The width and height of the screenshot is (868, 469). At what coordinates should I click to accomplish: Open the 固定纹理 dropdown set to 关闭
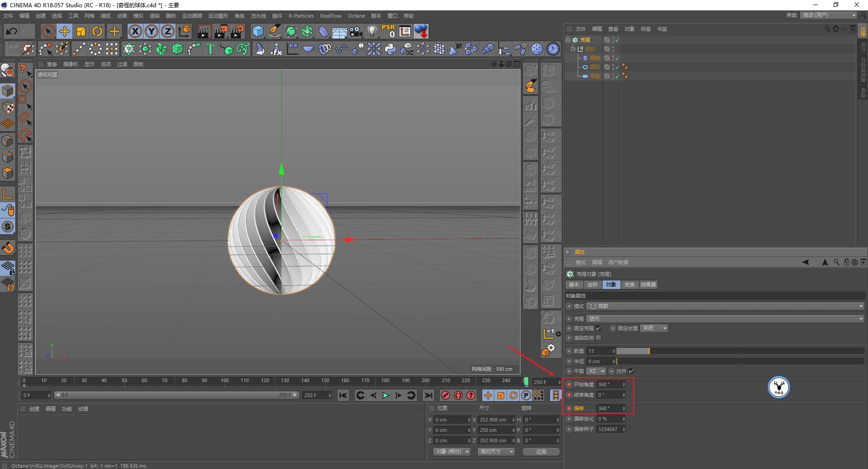tap(654, 328)
